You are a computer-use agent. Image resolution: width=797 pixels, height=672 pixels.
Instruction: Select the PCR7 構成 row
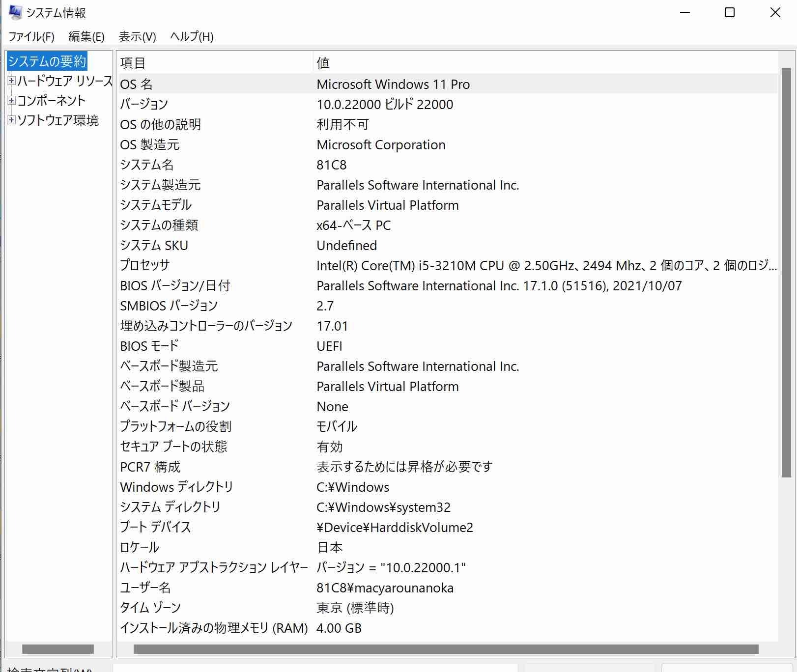point(448,467)
